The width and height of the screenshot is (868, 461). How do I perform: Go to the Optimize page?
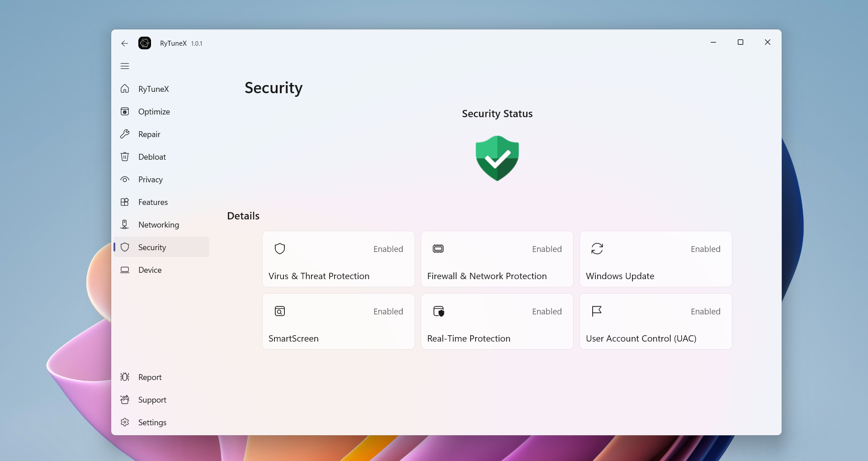162,111
